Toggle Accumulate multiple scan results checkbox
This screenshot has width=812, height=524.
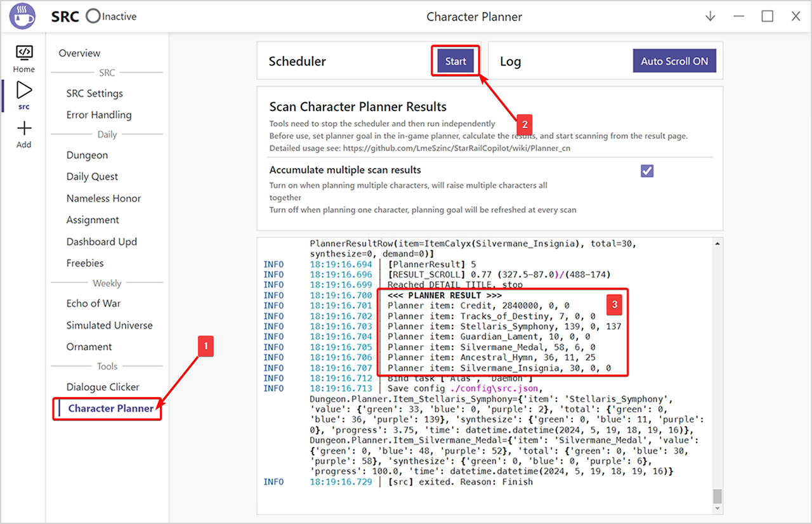647,171
